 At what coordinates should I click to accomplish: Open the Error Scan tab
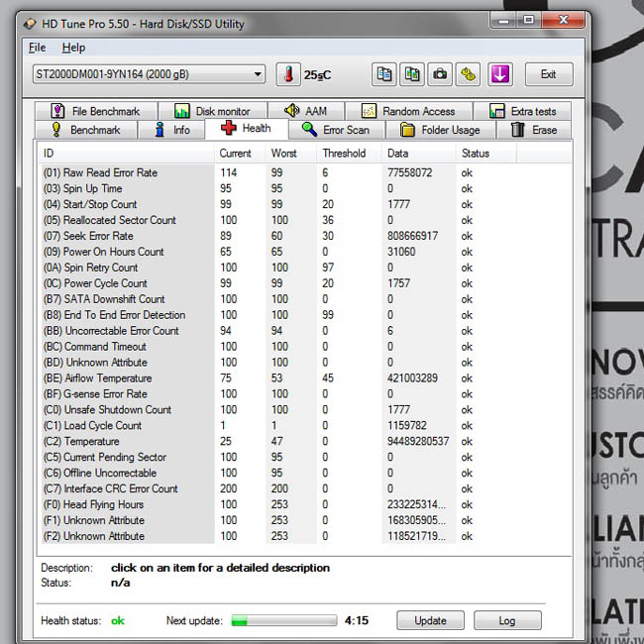pyautogui.click(x=337, y=130)
